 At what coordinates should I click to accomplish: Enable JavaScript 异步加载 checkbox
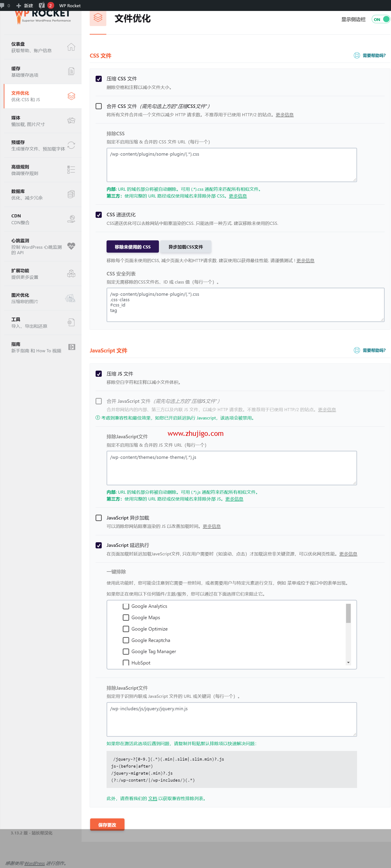(x=98, y=518)
